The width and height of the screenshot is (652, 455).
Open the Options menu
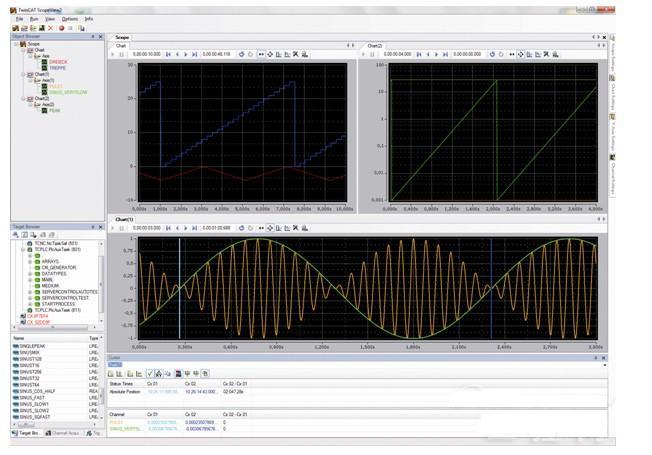[x=69, y=18]
